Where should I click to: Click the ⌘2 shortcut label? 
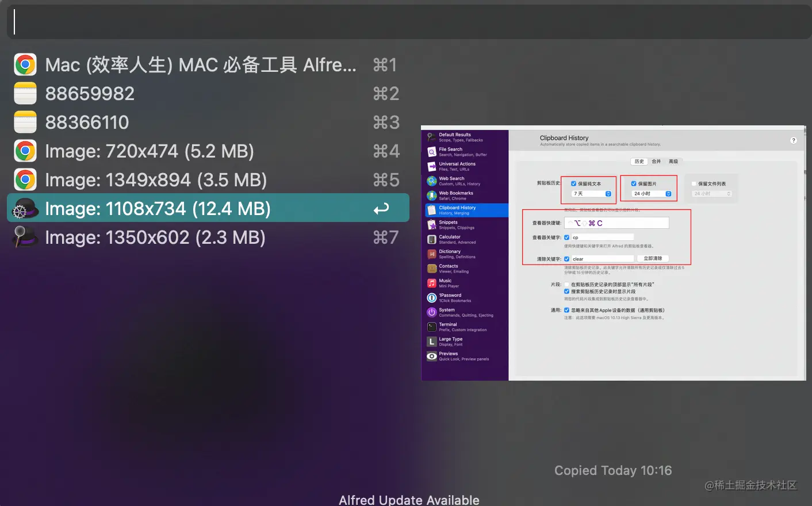386,94
